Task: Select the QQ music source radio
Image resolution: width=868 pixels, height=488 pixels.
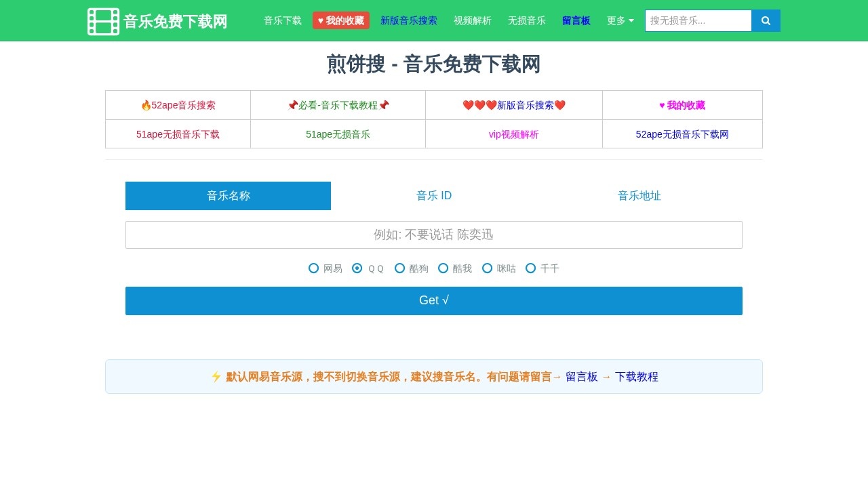Action: [x=357, y=268]
